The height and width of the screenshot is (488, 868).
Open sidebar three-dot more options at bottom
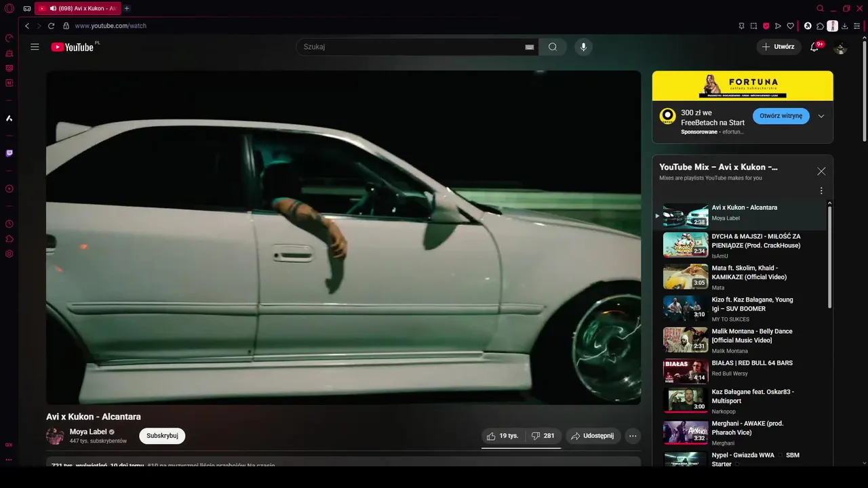tap(9, 460)
